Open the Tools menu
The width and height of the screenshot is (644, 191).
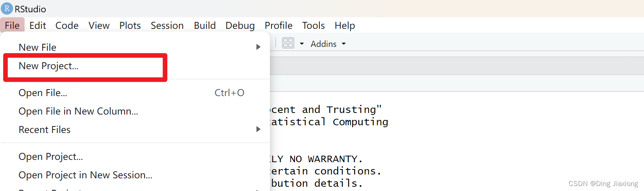pyautogui.click(x=313, y=25)
